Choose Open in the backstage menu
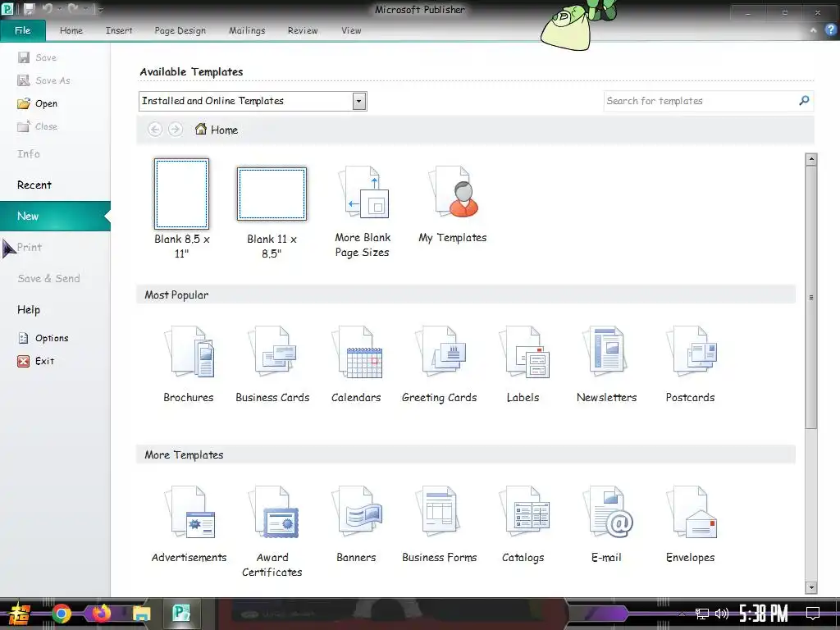 point(38,103)
